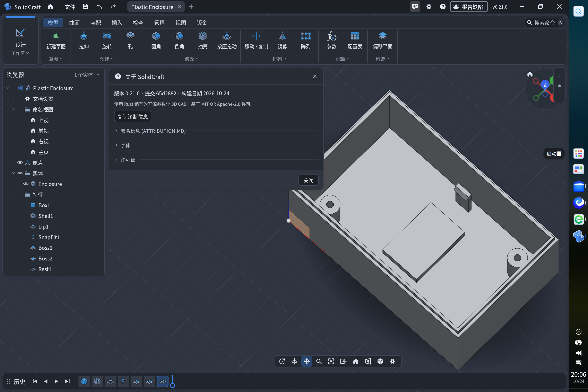
Task: Choose the 孔 hole tool
Action: [x=130, y=41]
